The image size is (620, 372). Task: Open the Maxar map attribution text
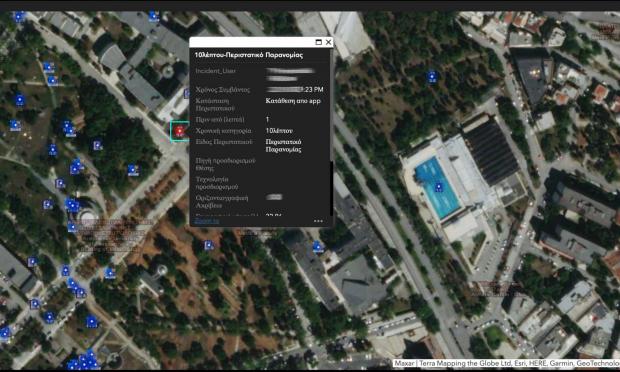tap(506, 363)
